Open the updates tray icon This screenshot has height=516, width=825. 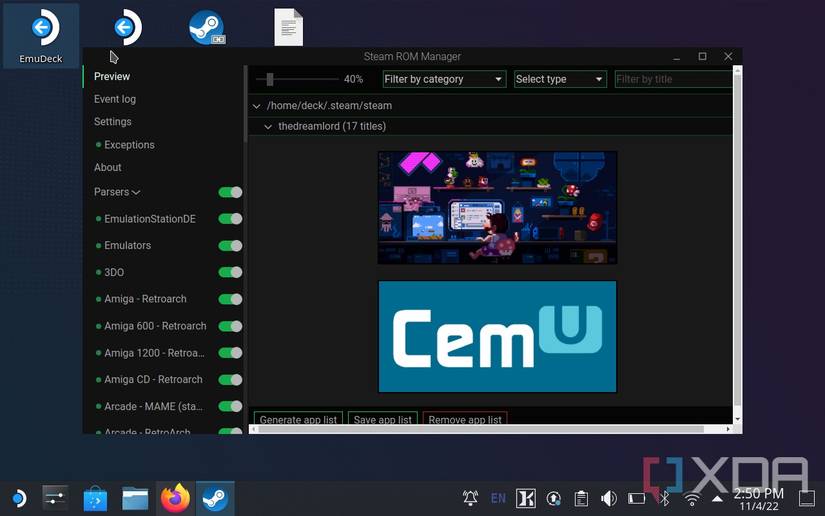click(554, 498)
